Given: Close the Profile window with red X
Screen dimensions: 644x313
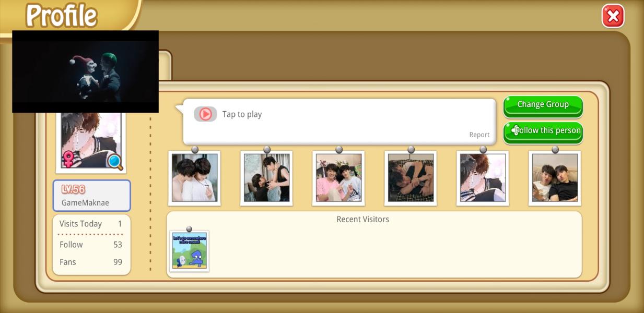Looking at the screenshot, I should pyautogui.click(x=613, y=16).
